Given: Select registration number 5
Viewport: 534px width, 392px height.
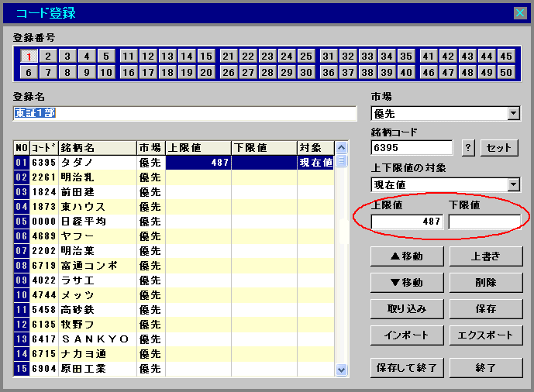Looking at the screenshot, I should click(x=106, y=56).
